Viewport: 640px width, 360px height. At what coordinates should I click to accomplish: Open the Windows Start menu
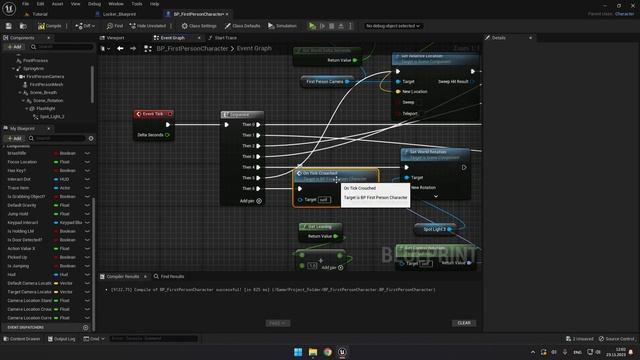pos(298,352)
